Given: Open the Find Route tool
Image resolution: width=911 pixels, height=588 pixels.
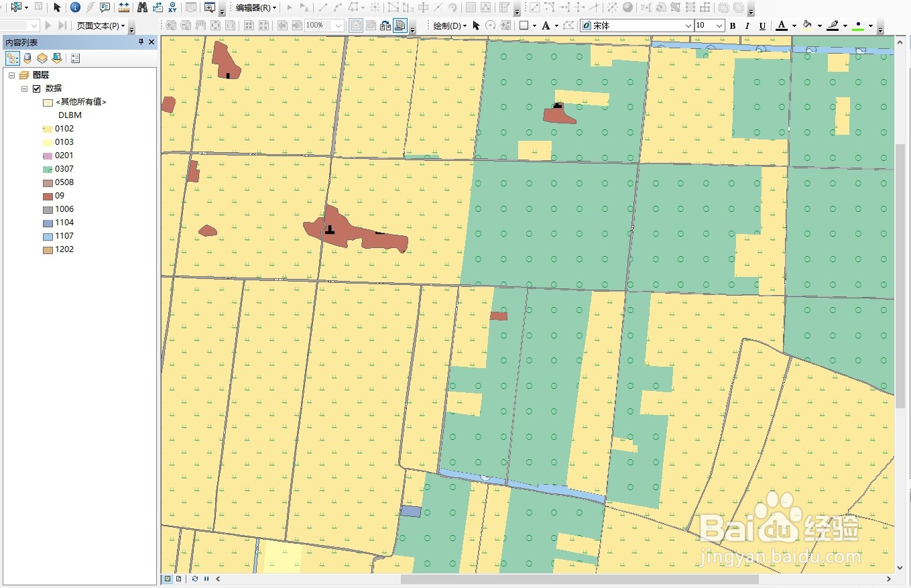Looking at the screenshot, I should (x=158, y=7).
